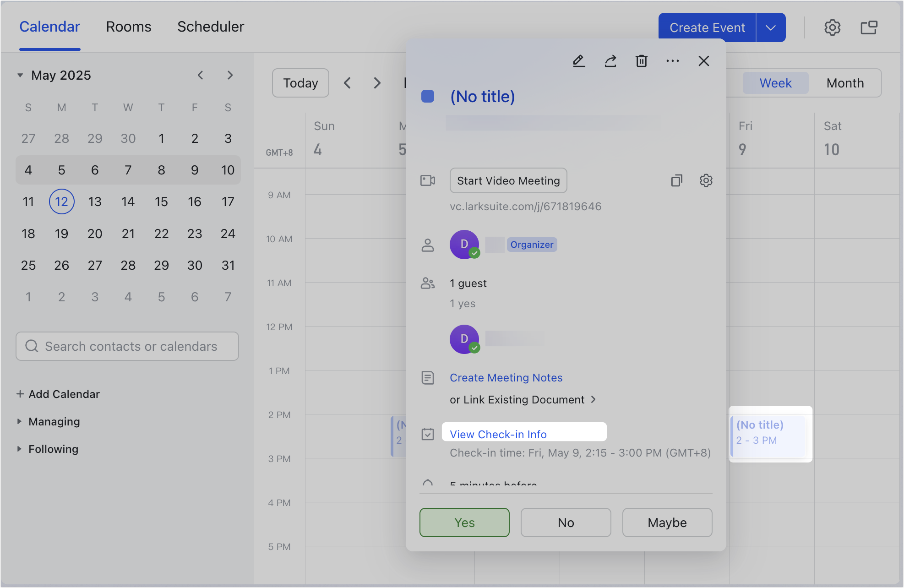The width and height of the screenshot is (904, 588).
Task: Click the share event icon
Action: point(610,61)
